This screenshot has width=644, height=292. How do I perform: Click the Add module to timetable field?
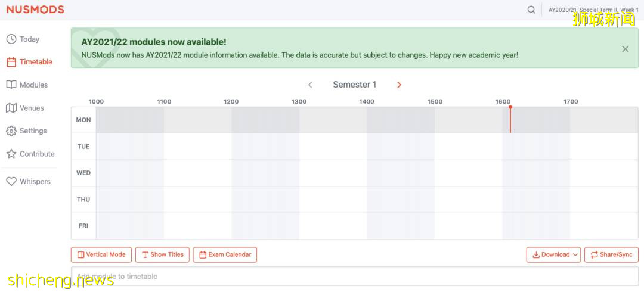pos(354,277)
